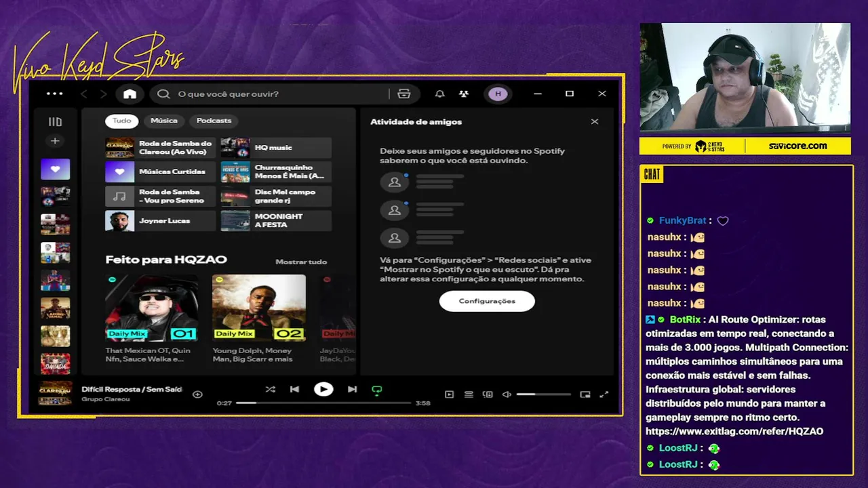Select the Tudo filter chip
Viewport: 868px width, 488px height.
122,121
